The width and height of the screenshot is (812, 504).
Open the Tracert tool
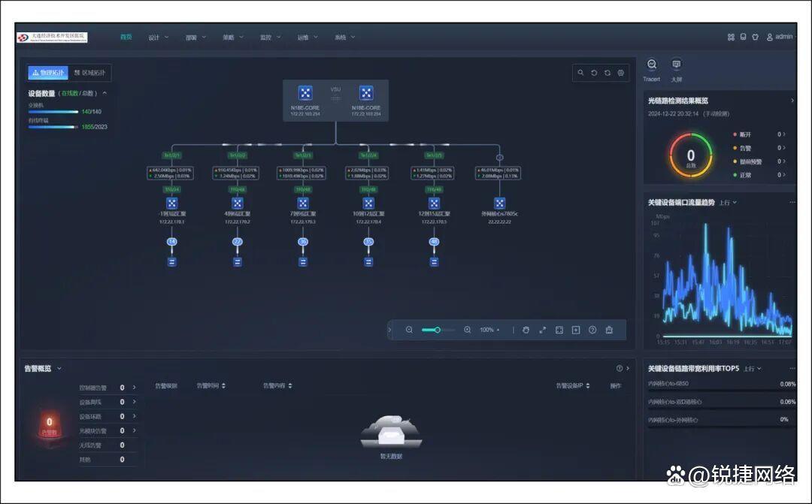[652, 65]
